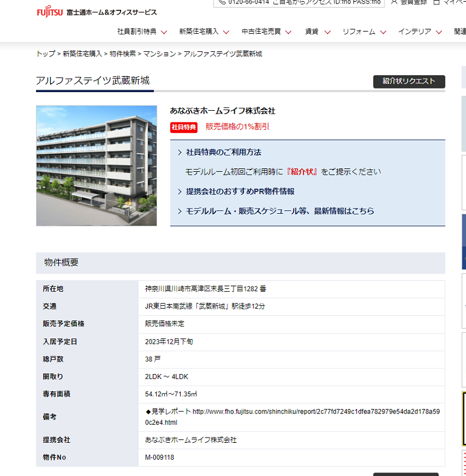Click the 会員登録 person icon

[x=394, y=2]
